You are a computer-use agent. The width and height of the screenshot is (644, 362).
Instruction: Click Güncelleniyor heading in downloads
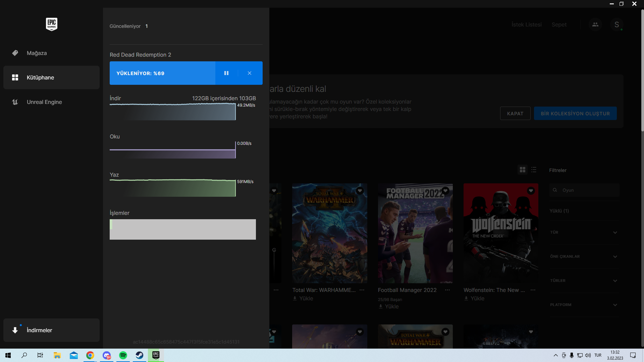125,26
